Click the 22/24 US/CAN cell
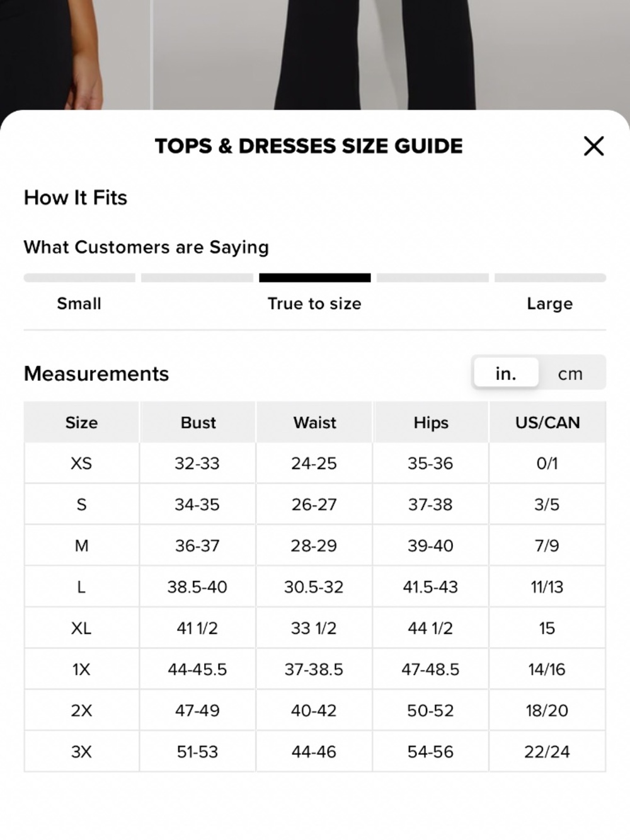Screen dimensions: 630x840 pos(547,752)
